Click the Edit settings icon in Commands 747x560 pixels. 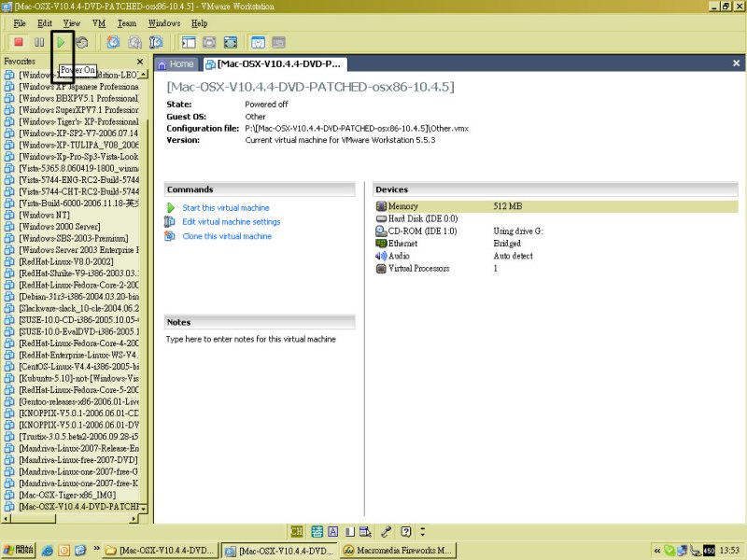point(170,221)
